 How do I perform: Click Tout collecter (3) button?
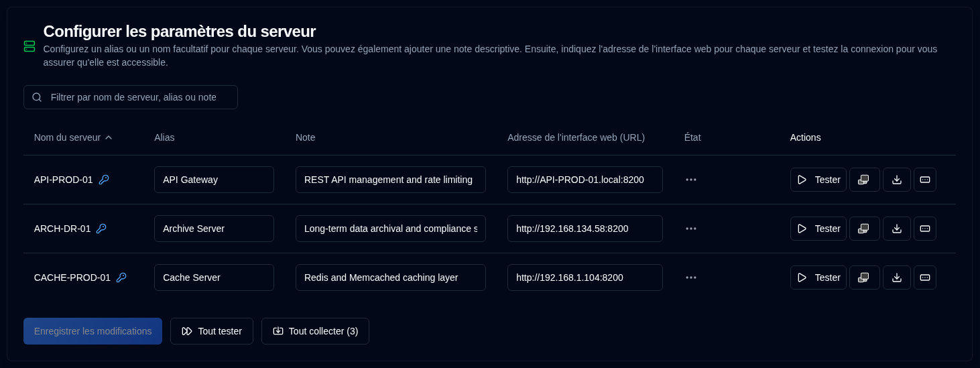[315, 331]
